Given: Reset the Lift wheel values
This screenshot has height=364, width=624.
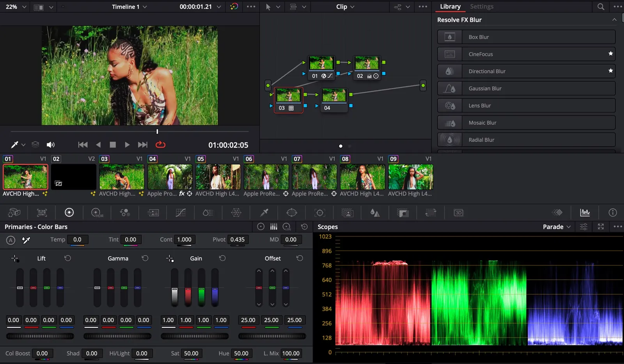Looking at the screenshot, I should tap(67, 258).
